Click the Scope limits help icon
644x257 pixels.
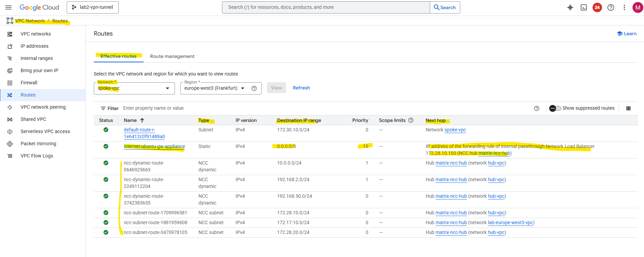point(411,120)
